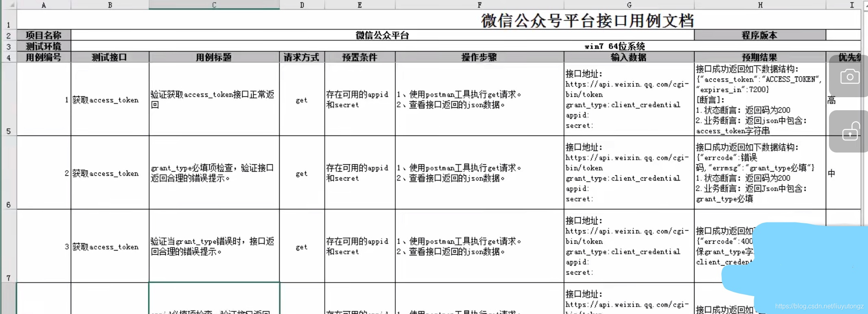
Task: Select row 1 header
Action: point(8,19)
